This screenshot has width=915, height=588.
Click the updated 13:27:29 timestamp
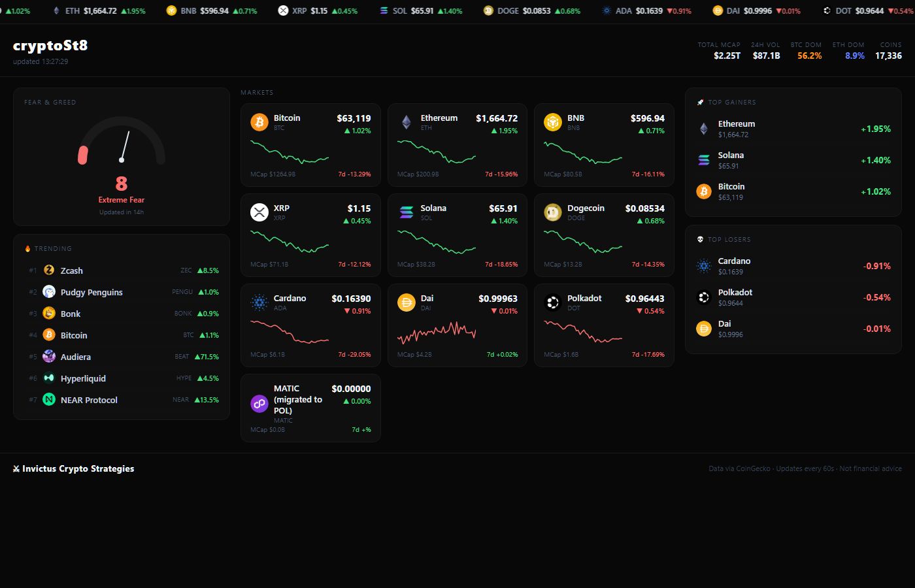(x=41, y=61)
